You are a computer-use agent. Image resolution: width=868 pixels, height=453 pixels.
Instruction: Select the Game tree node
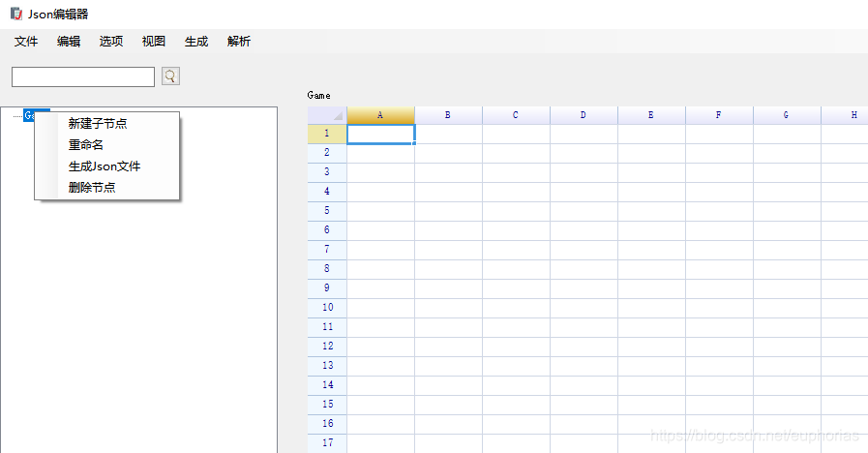coord(29,115)
